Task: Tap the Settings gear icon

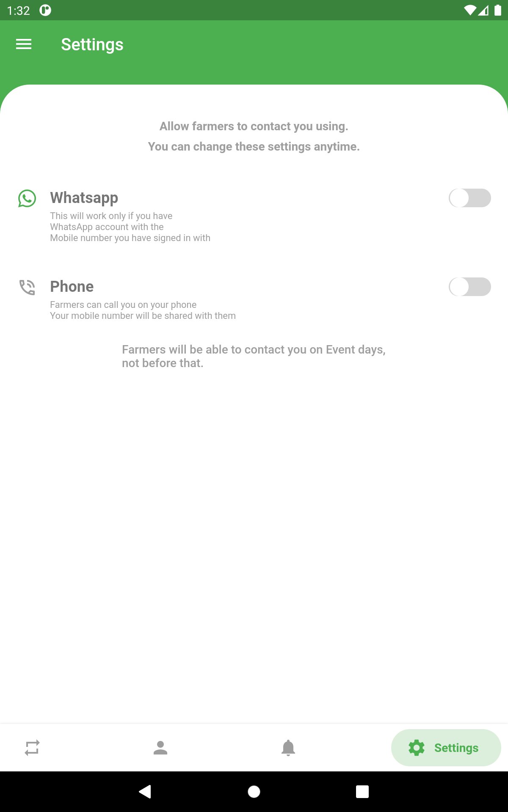Action: 417,748
